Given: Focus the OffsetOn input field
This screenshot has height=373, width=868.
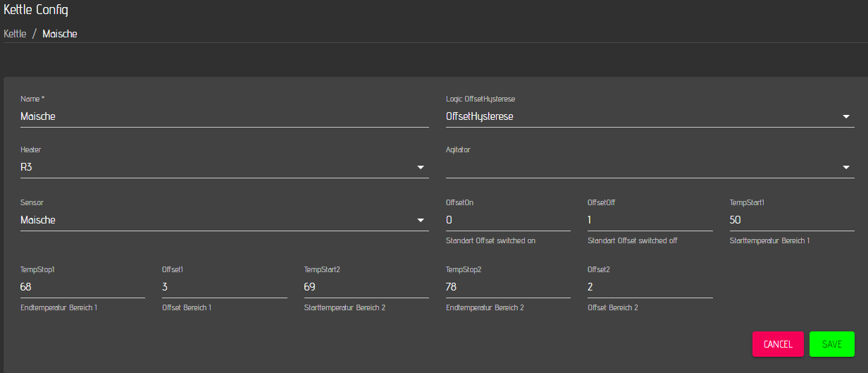Looking at the screenshot, I should pos(508,220).
